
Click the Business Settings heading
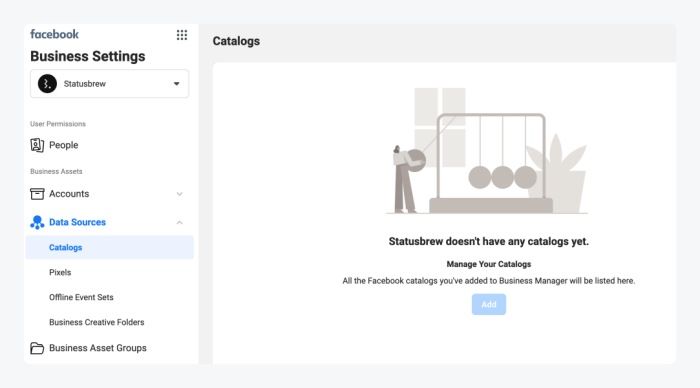[x=88, y=56]
